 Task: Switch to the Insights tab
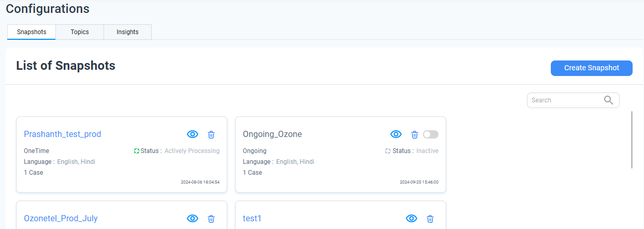point(127,32)
